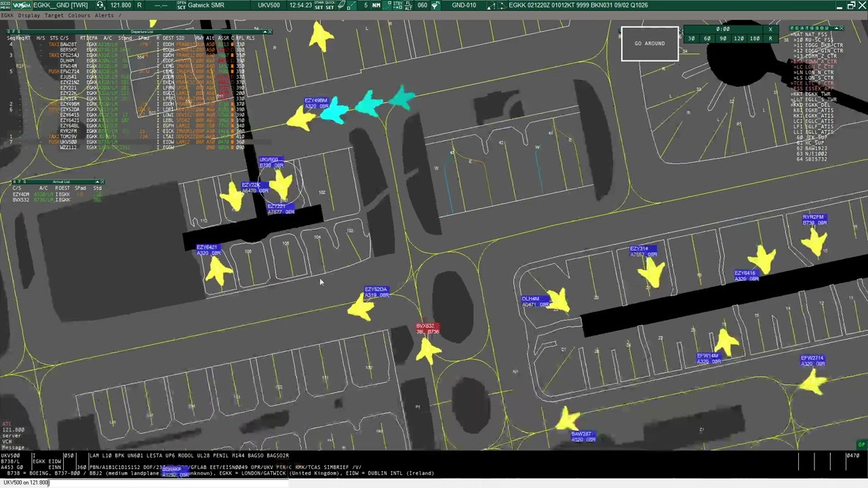
Task: Toggle the STBY squawk mode button
Action: click(398, 5)
